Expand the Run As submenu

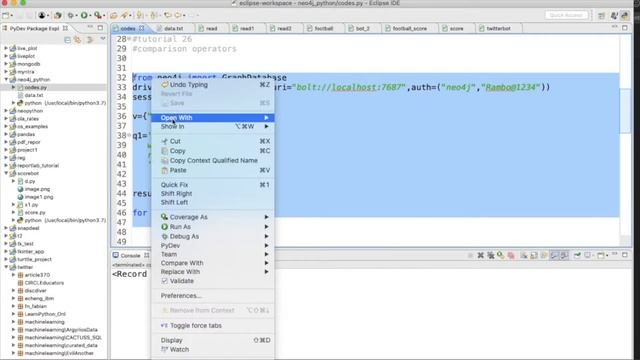point(213,227)
